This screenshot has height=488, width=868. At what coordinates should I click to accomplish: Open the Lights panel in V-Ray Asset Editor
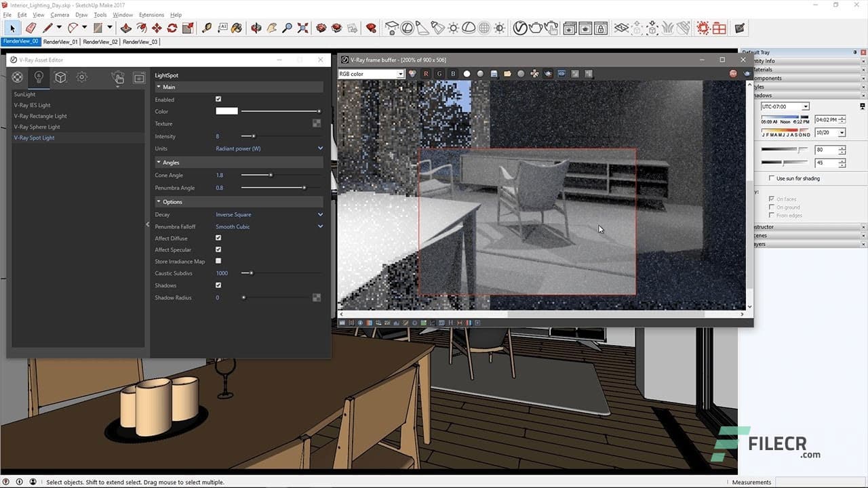pyautogui.click(x=39, y=77)
